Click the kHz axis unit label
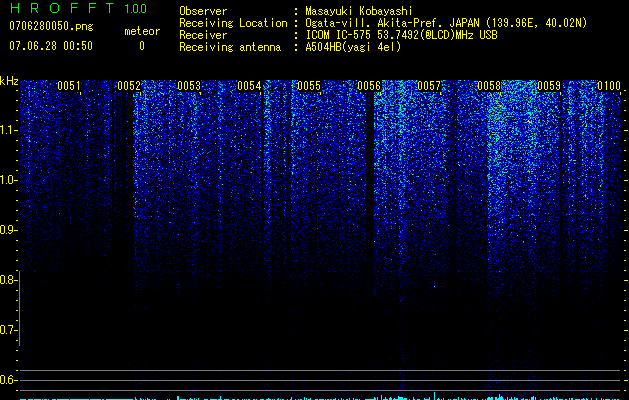 9,81
